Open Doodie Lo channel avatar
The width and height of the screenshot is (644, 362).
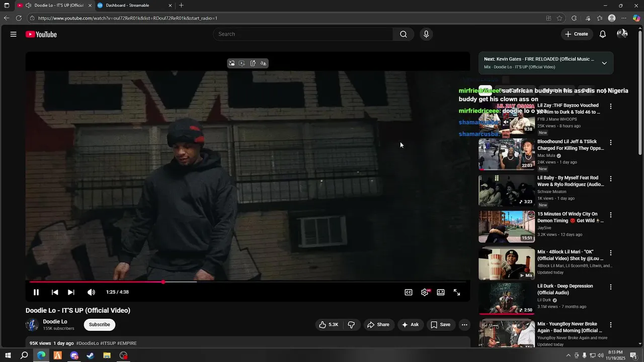pyautogui.click(x=32, y=325)
